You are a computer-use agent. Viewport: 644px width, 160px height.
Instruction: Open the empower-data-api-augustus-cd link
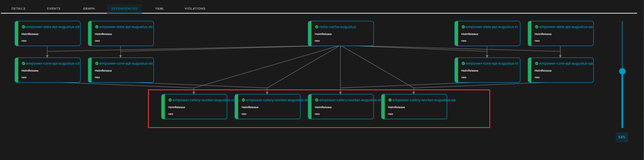pyautogui.click(x=53, y=27)
